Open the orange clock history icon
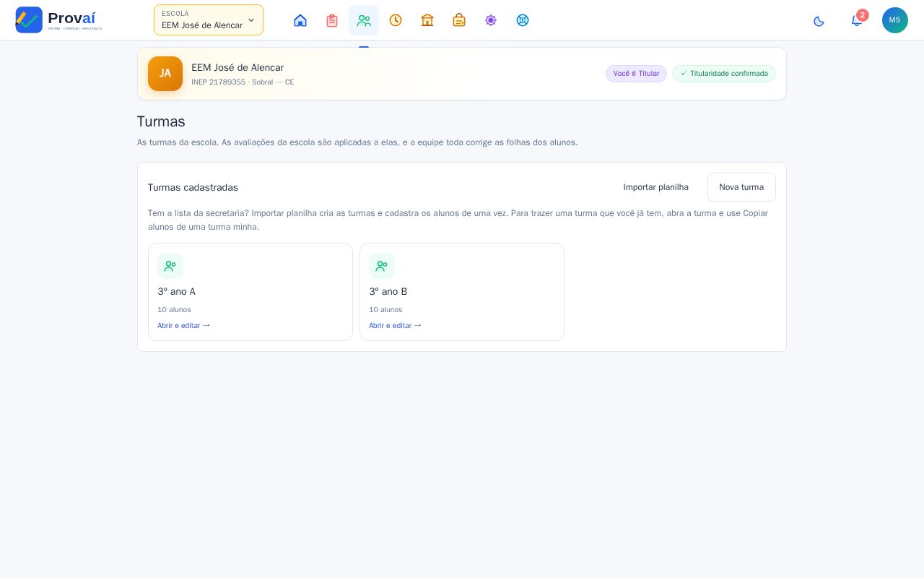 point(396,20)
